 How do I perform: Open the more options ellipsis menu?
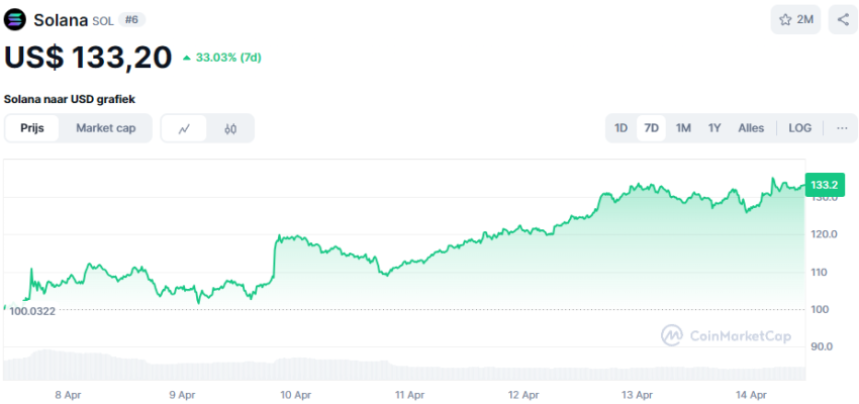pos(842,128)
